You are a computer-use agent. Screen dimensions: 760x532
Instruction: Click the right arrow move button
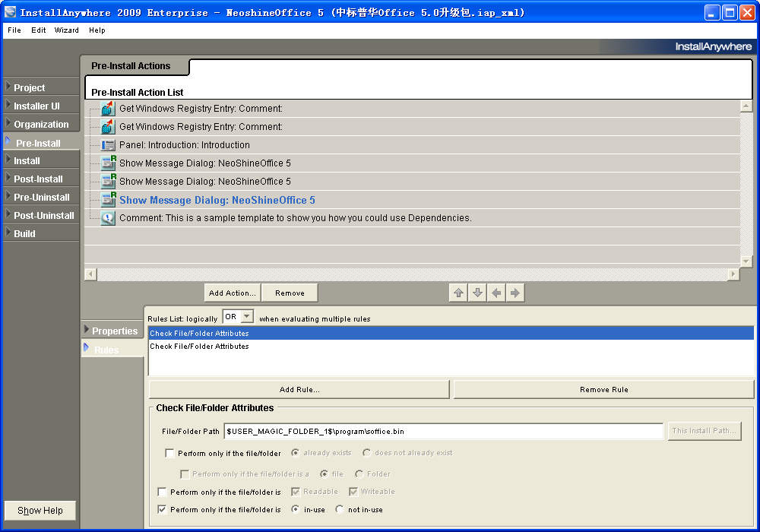pyautogui.click(x=515, y=293)
